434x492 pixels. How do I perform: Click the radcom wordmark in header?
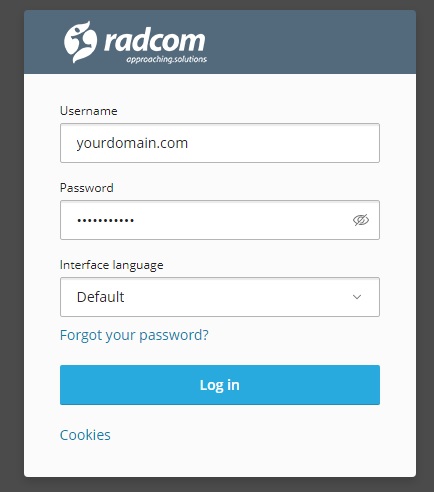click(155, 41)
